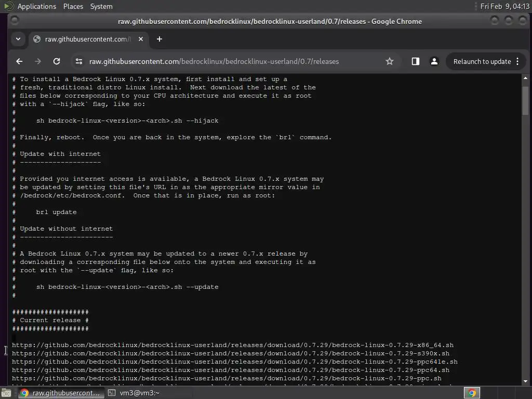Image resolution: width=532 pixels, height=399 pixels.
Task: Open the Chrome side panel
Action: pos(416,61)
